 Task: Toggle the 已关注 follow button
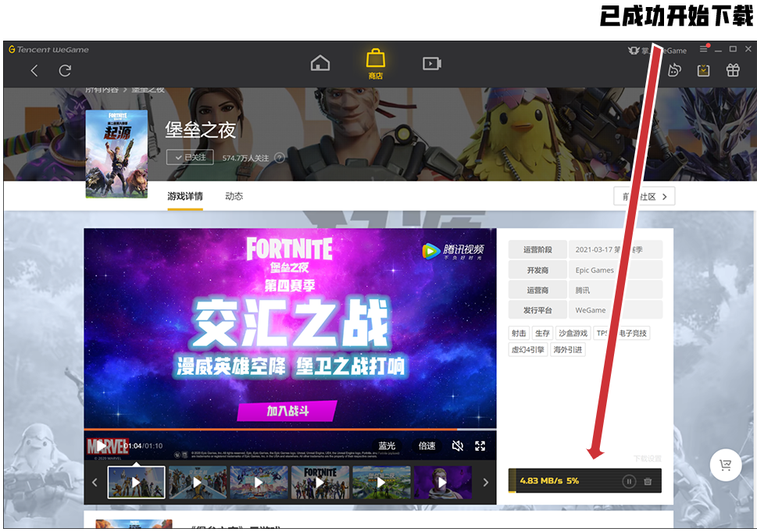pos(190,157)
